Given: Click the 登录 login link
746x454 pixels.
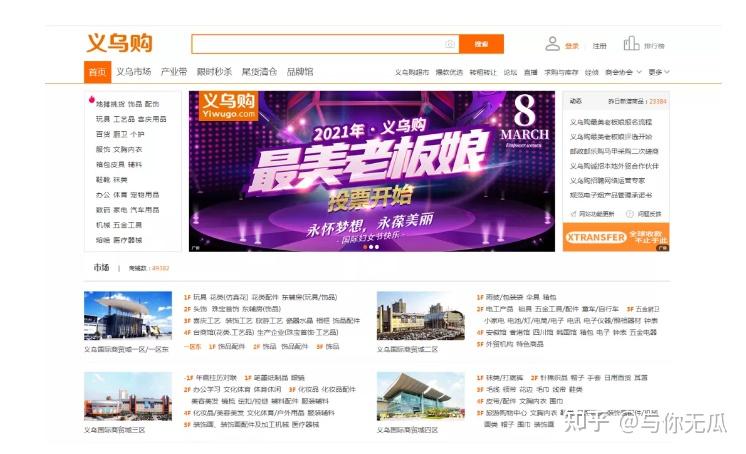Looking at the screenshot, I should 571,46.
